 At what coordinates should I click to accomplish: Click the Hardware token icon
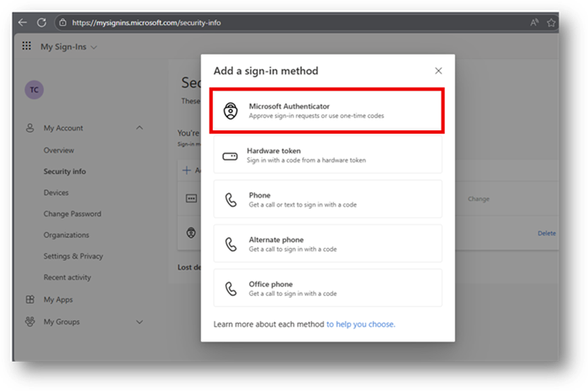tap(230, 156)
